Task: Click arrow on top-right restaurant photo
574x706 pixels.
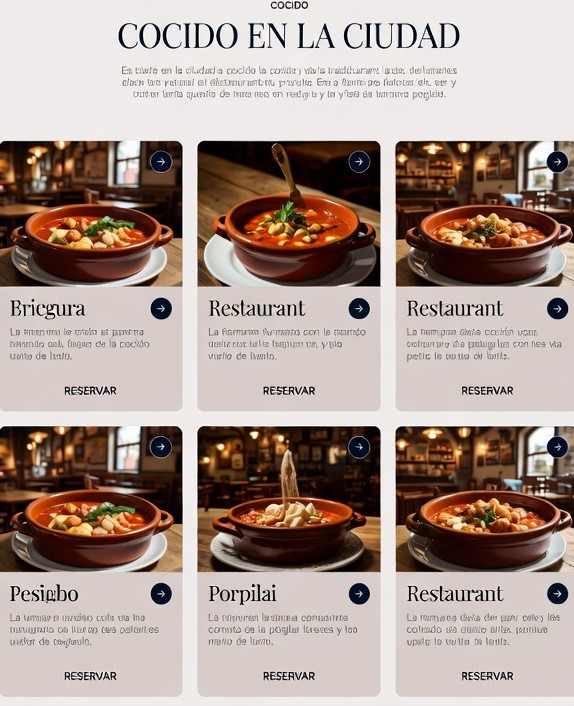Action: (x=557, y=161)
